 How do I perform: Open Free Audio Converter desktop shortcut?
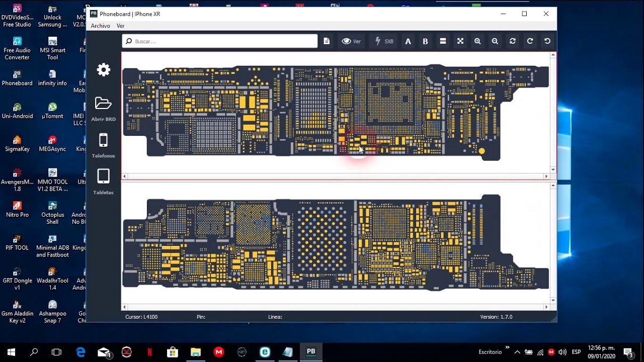point(17,48)
